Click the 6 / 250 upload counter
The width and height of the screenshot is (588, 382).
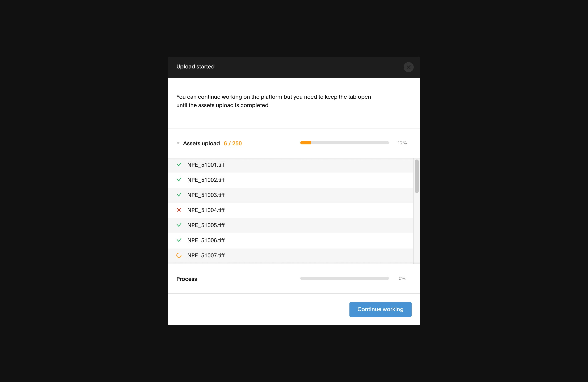(x=233, y=144)
